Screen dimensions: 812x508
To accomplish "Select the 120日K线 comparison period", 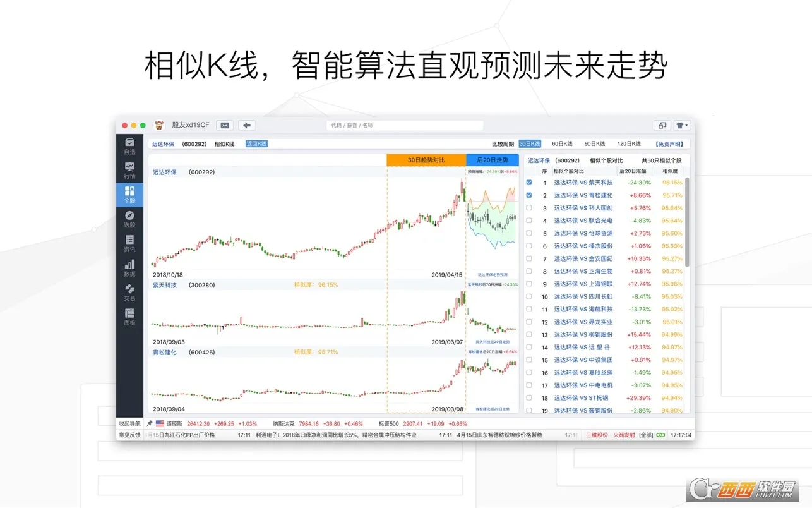I will pyautogui.click(x=628, y=144).
